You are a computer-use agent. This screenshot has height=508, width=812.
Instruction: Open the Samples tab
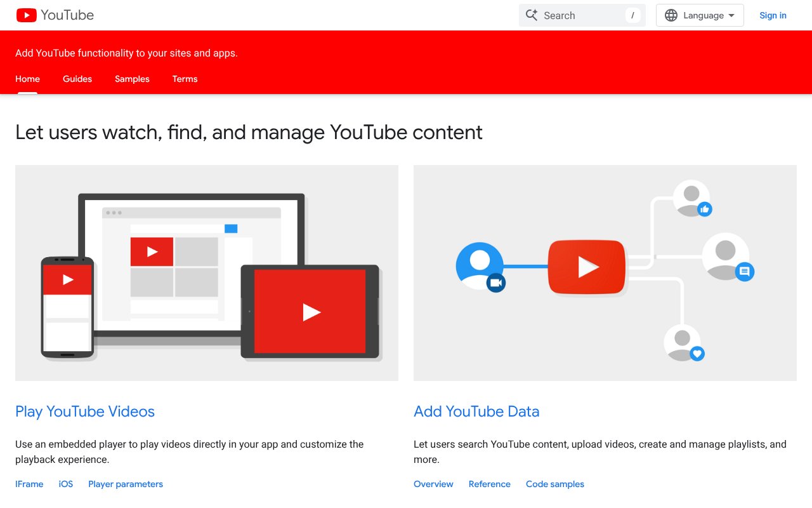tap(132, 79)
